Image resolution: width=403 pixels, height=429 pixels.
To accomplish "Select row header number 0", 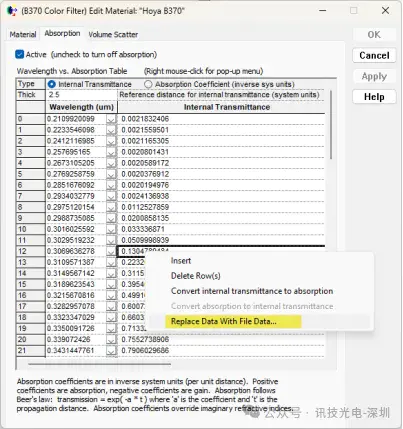I will [31, 119].
